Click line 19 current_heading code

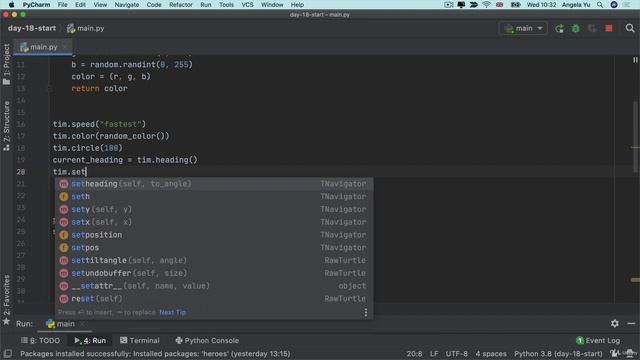pyautogui.click(x=125, y=160)
